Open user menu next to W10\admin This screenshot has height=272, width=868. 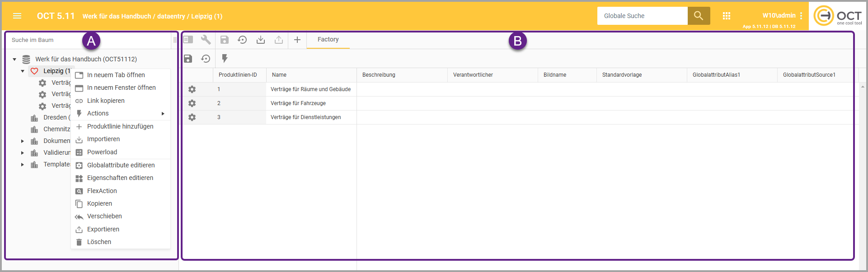801,16
